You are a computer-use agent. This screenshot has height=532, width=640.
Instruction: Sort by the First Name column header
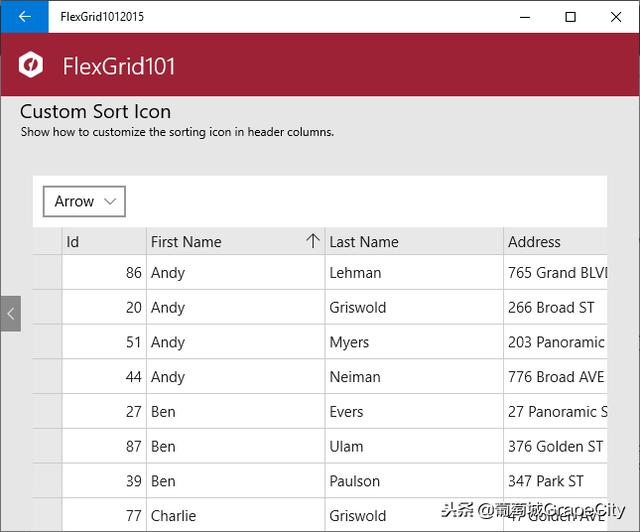coord(236,242)
